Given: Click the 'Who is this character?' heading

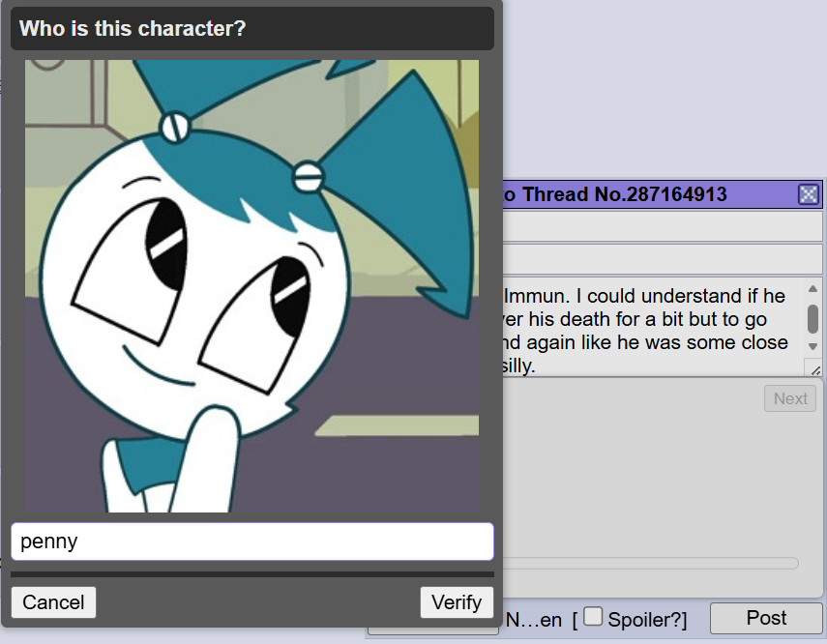Looking at the screenshot, I should [133, 28].
